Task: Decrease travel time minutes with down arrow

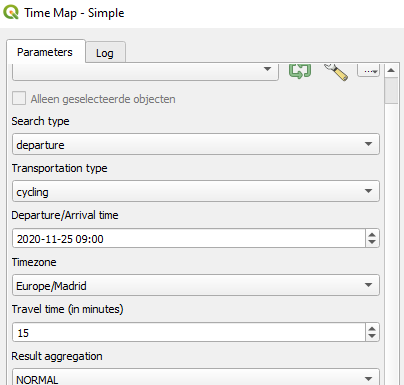Action: tap(372, 337)
